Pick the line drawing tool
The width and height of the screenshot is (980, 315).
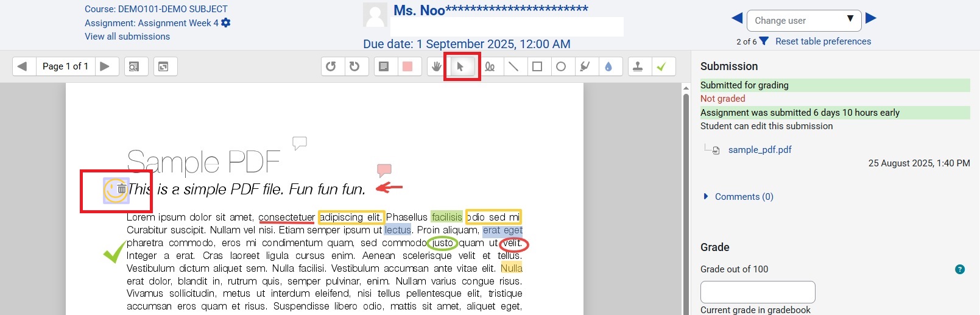pyautogui.click(x=513, y=66)
